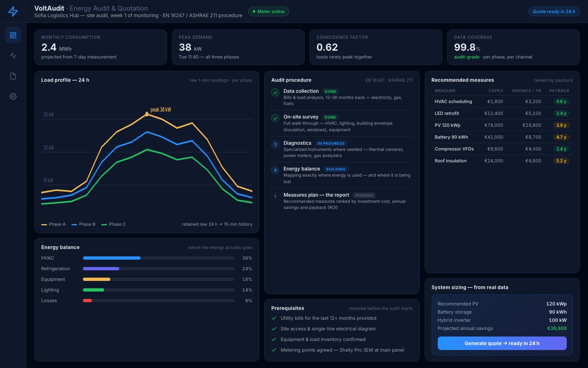Click the Phase B legend marker
Viewport: 588px width, 368px height.
74,224
